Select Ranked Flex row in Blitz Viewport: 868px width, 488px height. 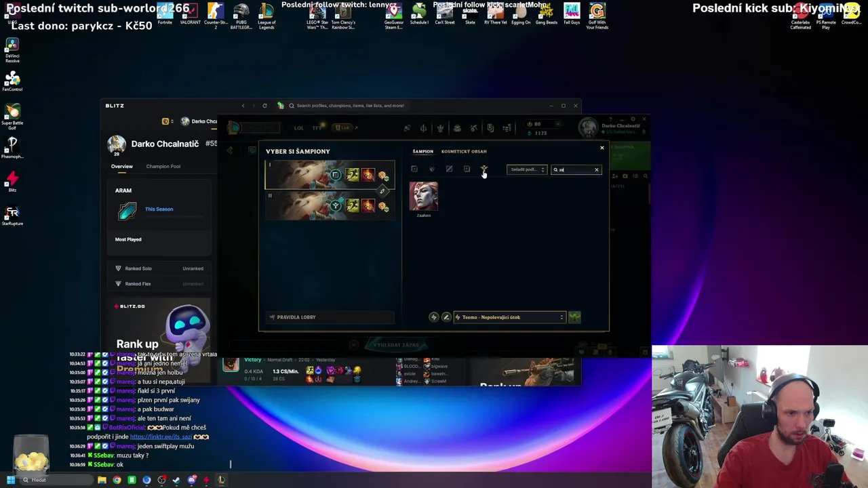tap(160, 284)
